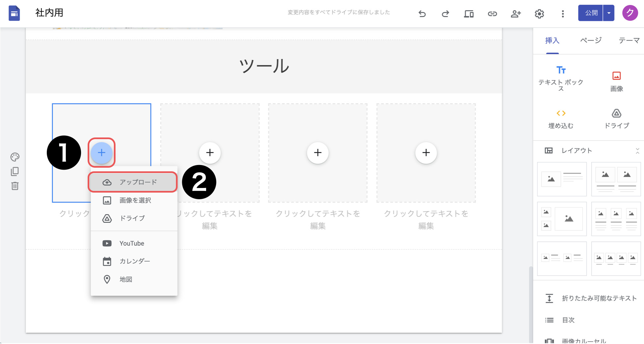The width and height of the screenshot is (644, 344).
Task: Switch to the ページ tab
Action: 591,41
